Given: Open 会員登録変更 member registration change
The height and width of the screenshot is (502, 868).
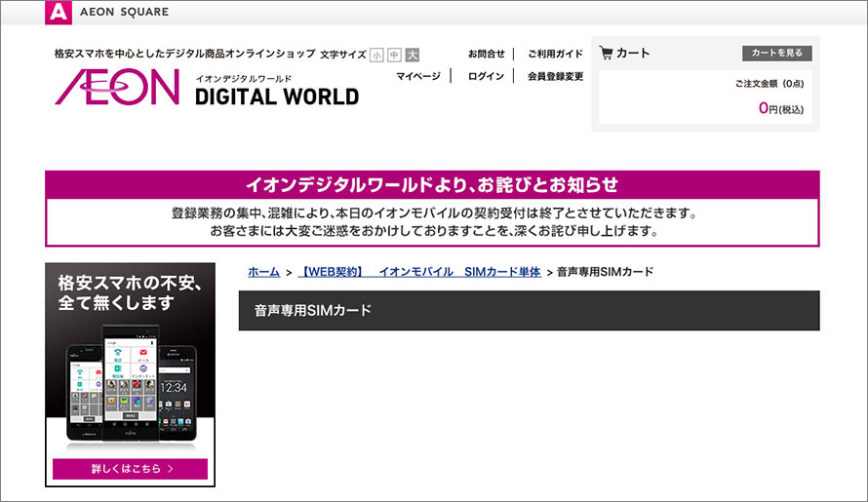Looking at the screenshot, I should (555, 76).
